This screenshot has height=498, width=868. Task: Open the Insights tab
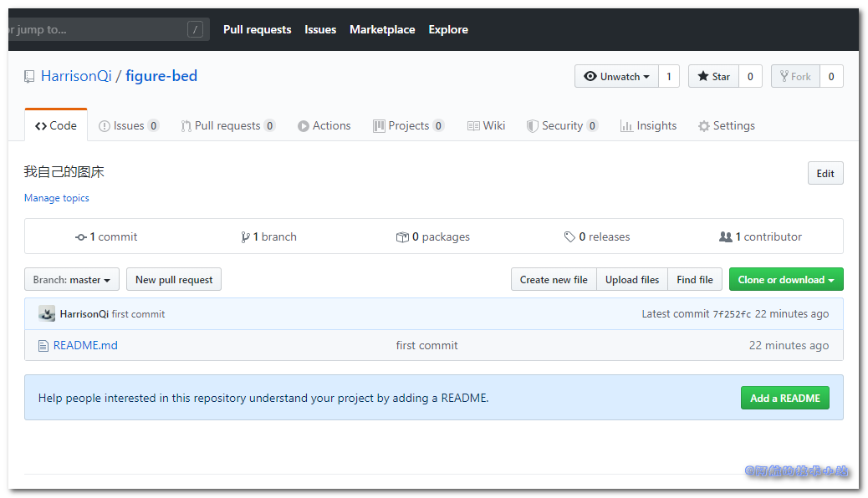tap(648, 126)
